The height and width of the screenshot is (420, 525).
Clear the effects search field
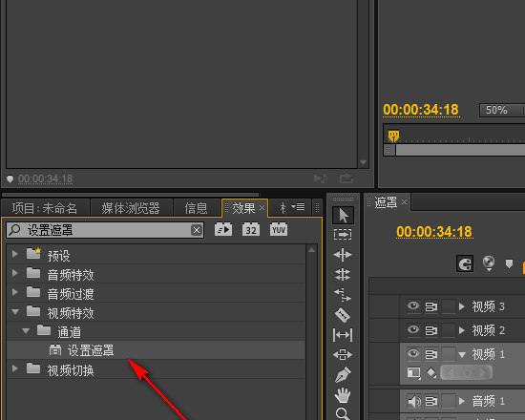[x=197, y=230]
